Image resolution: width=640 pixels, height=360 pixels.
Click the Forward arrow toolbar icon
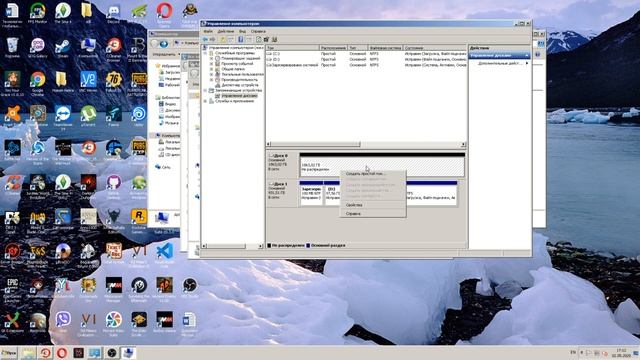point(212,39)
